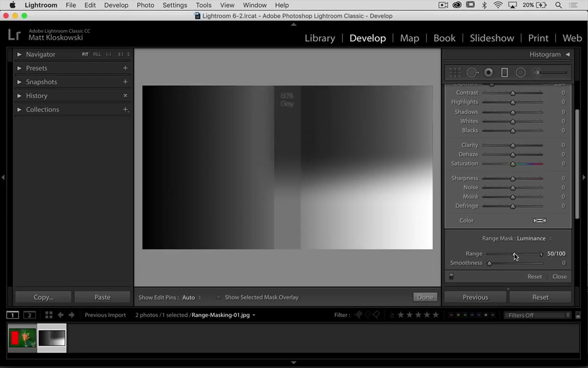Viewport: 588px width, 368px height.
Task: Go forward with the filmstrip right arrow
Action: click(x=72, y=315)
